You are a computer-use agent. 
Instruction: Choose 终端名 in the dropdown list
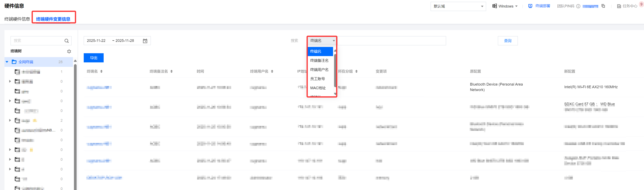(320, 51)
